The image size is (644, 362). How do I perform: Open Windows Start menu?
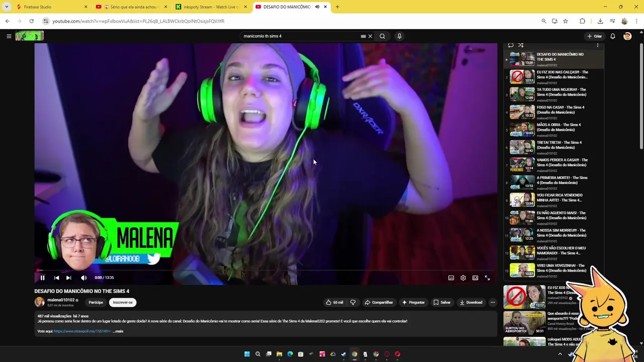tap(247, 354)
